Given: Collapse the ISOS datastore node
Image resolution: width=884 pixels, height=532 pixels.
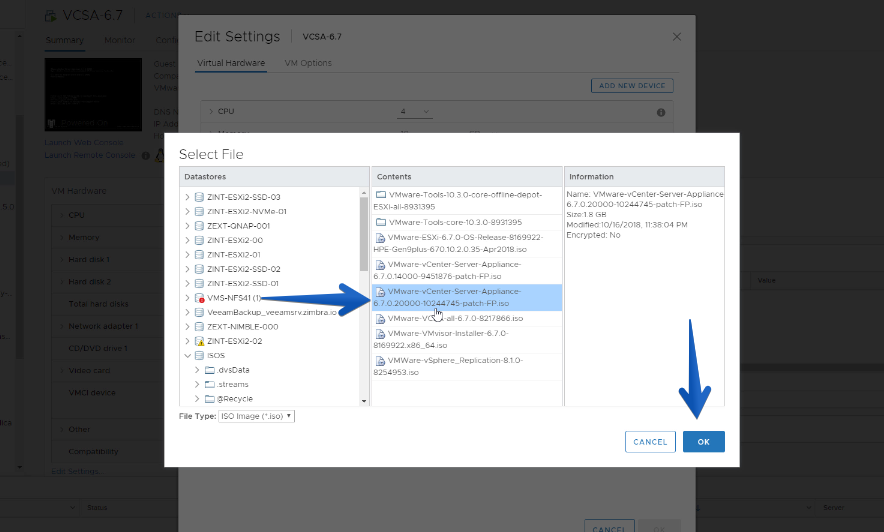Looking at the screenshot, I should (x=187, y=356).
